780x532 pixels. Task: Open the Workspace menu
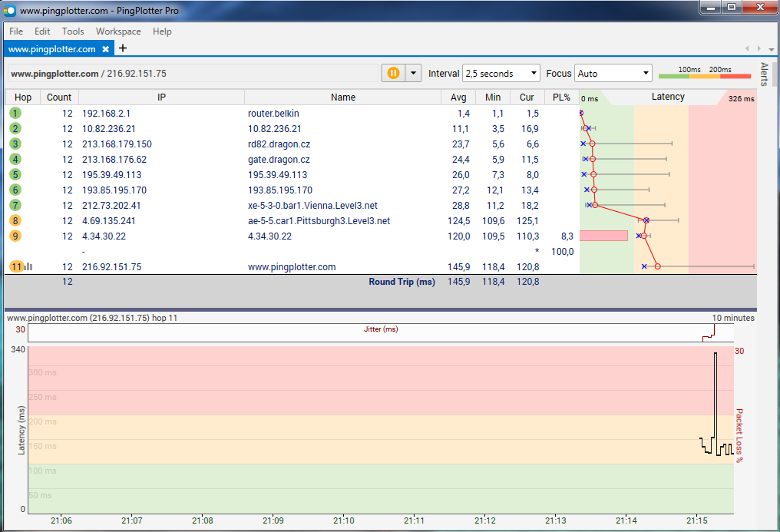point(118,31)
